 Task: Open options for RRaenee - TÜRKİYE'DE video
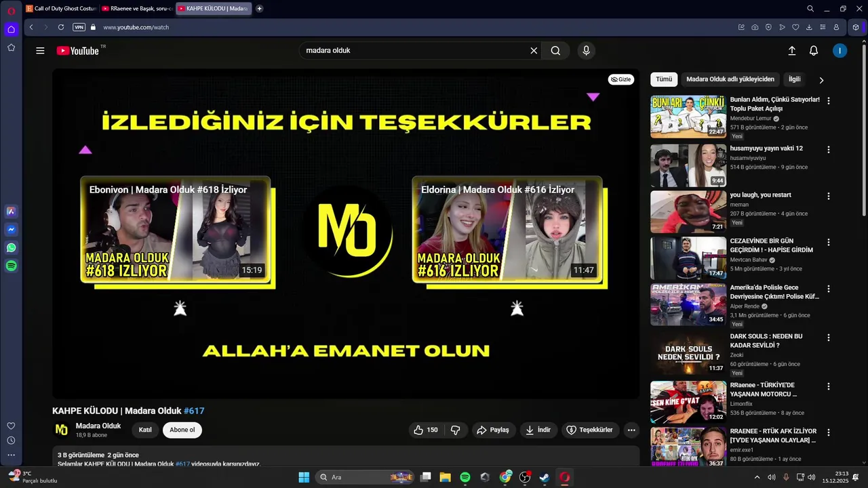pos(828,386)
